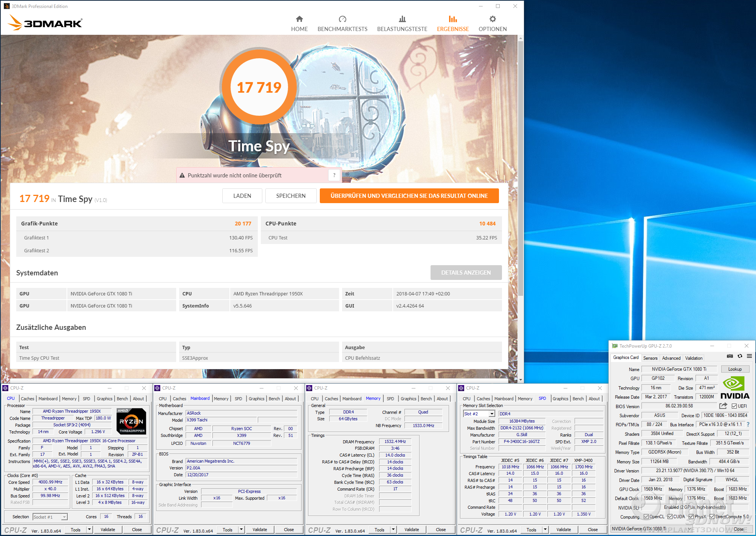Image resolution: width=756 pixels, height=536 pixels.
Task: Toggle the CUDA checkbox
Action: click(x=670, y=517)
